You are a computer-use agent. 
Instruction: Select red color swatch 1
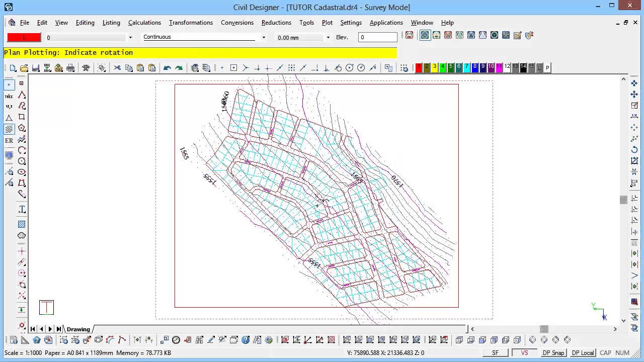coord(419,67)
